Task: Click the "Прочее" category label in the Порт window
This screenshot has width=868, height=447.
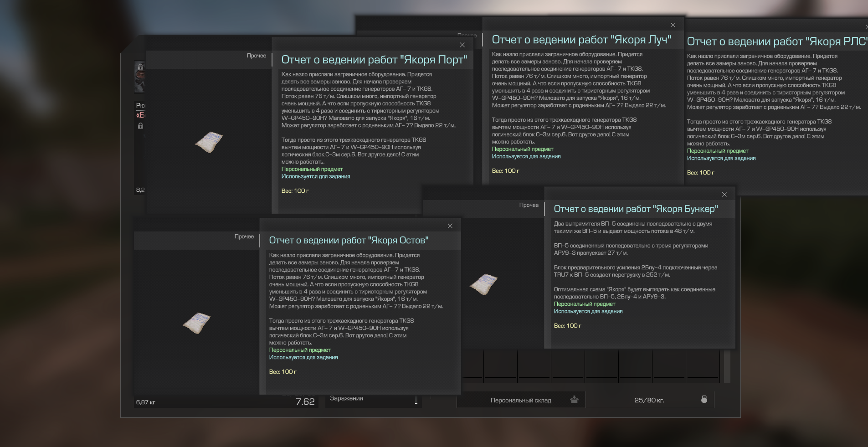Action: point(257,56)
